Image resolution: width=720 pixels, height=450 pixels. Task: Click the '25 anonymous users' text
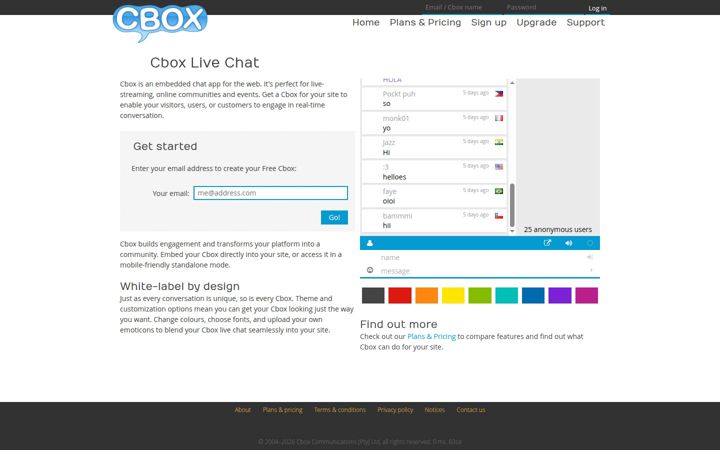(x=557, y=229)
